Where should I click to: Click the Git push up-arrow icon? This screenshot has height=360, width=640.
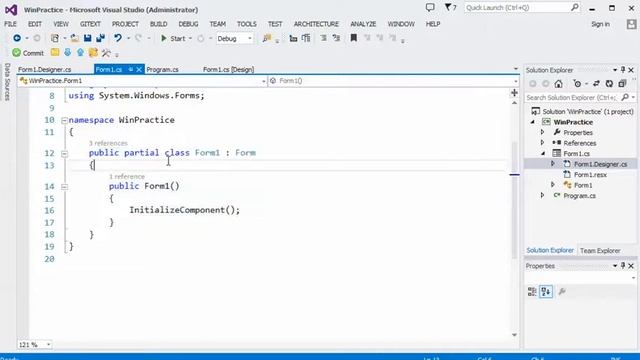coord(80,52)
